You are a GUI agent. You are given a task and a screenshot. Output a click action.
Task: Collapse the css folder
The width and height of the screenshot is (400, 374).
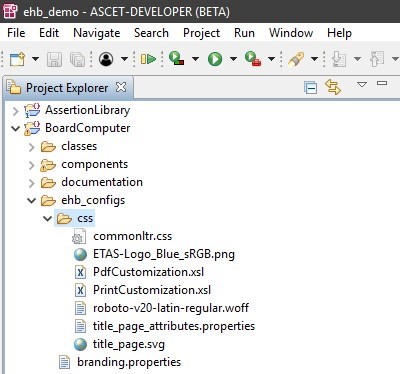coord(48,218)
